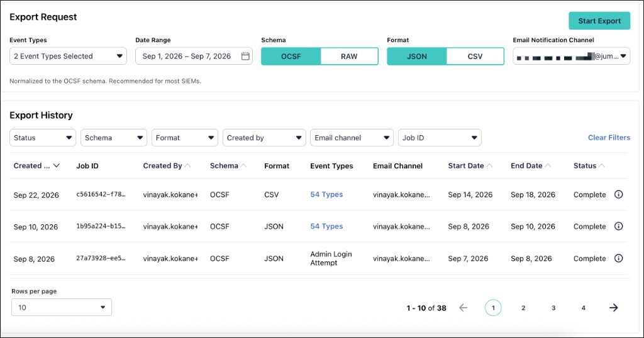The height and width of the screenshot is (338, 644).
Task: Go to page 2
Action: [x=523, y=308]
